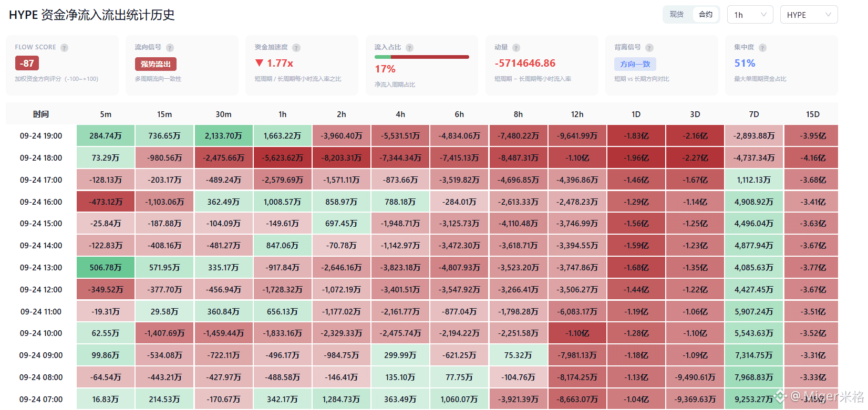Click the 流入占比 progress bar
Screen dimensions: 868x410
[x=421, y=57]
